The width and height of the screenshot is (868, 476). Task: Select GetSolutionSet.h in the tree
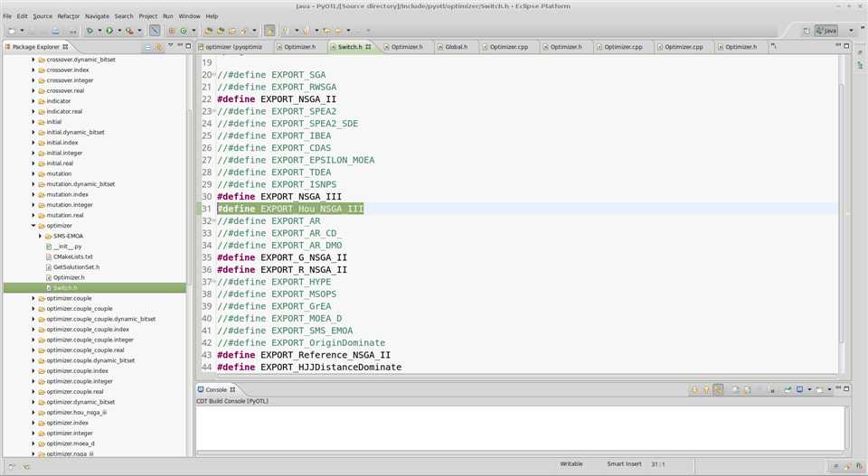pyautogui.click(x=76, y=267)
